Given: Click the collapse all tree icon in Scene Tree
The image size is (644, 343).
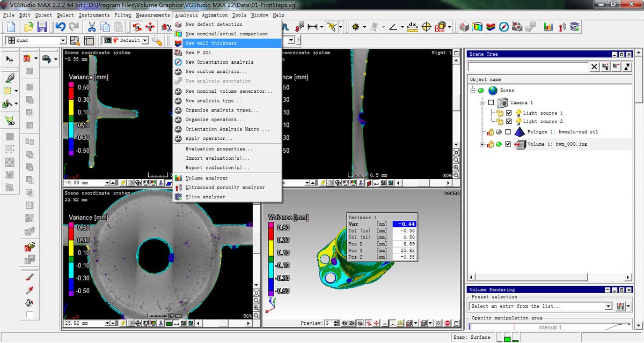Looking at the screenshot, I should coord(616,67).
